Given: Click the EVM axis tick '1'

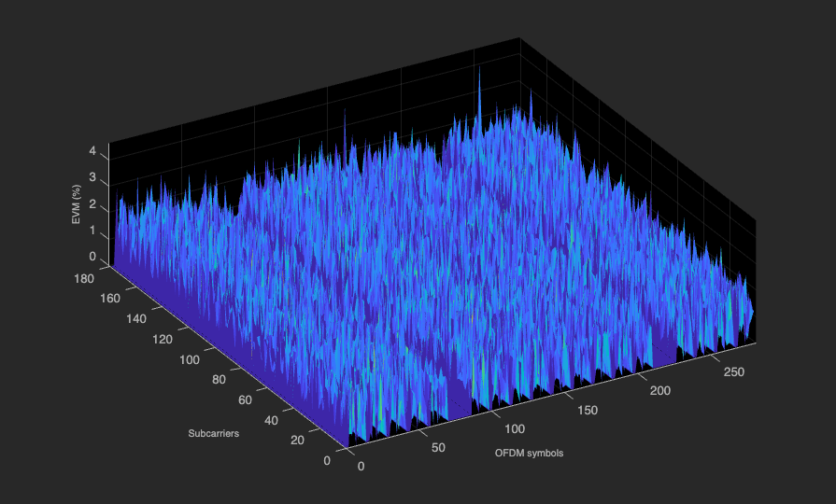Looking at the screenshot, I should pyautogui.click(x=92, y=231).
